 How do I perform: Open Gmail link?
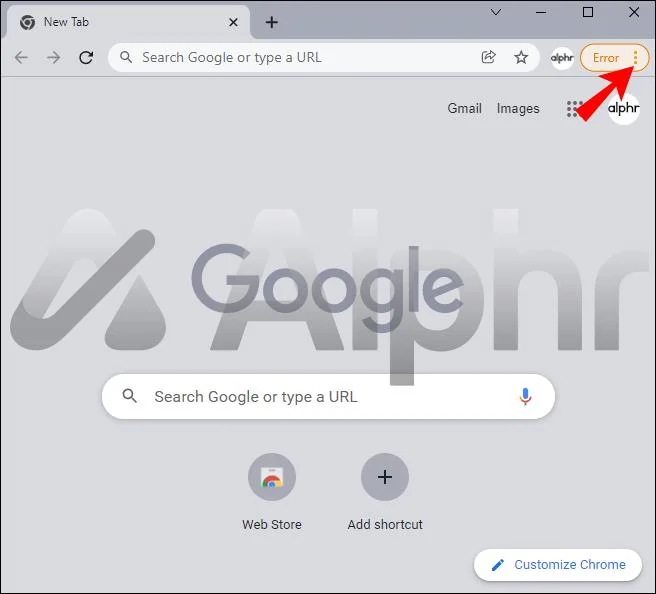click(464, 108)
